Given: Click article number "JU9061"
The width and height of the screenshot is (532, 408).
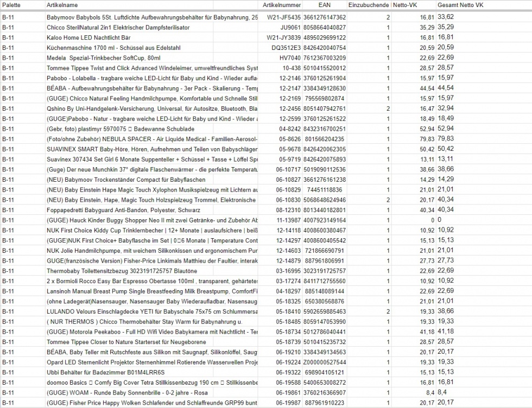Looking at the screenshot, I should 290,28.
